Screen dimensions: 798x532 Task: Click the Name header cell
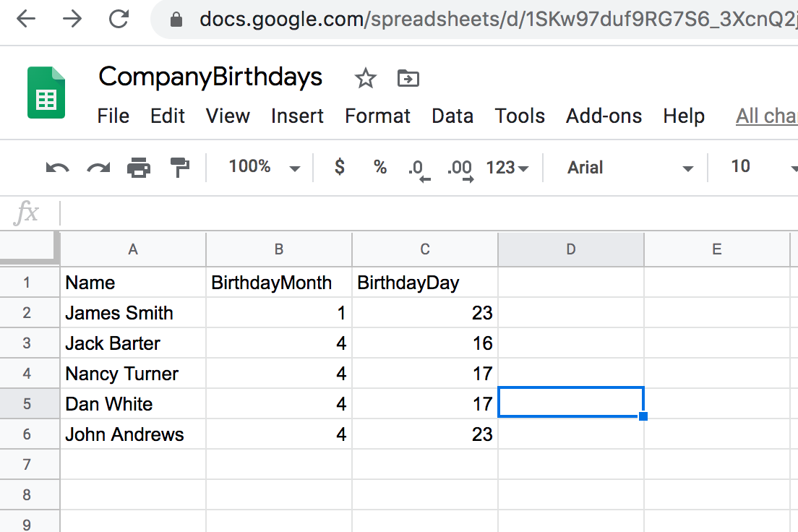click(133, 283)
